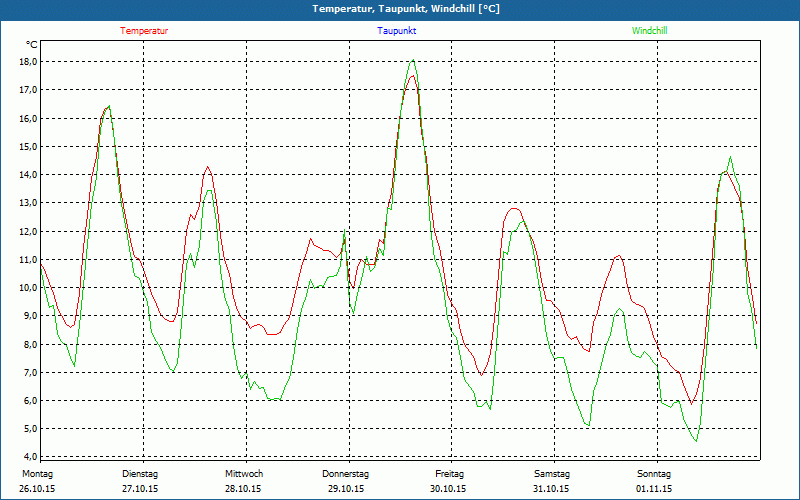
Task: Click the red Temperatur legend label
Action: (144, 31)
